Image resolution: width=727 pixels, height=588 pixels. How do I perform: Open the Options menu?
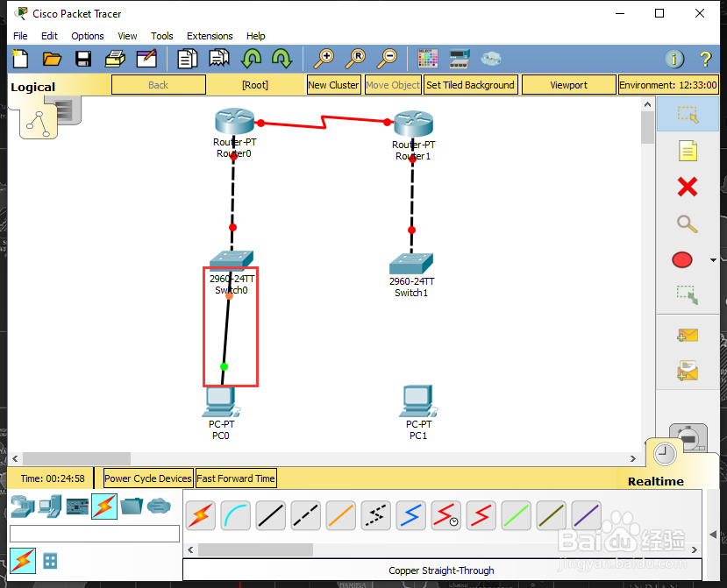pos(87,36)
